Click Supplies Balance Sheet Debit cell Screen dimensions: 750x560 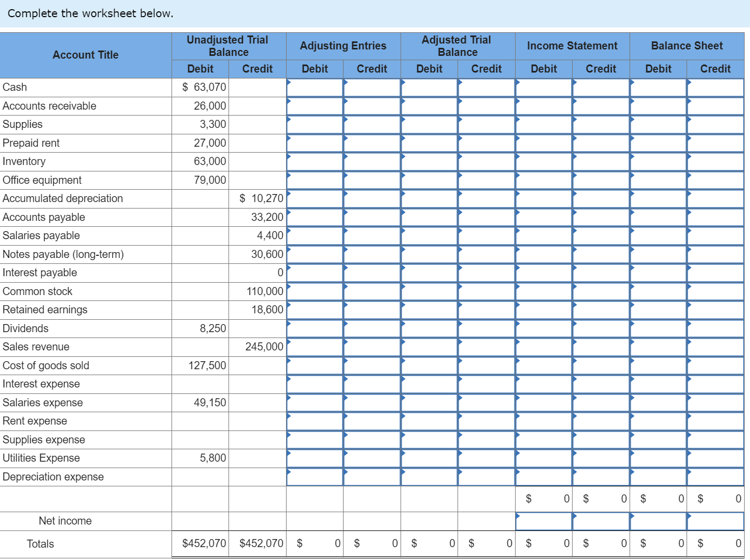point(658,125)
